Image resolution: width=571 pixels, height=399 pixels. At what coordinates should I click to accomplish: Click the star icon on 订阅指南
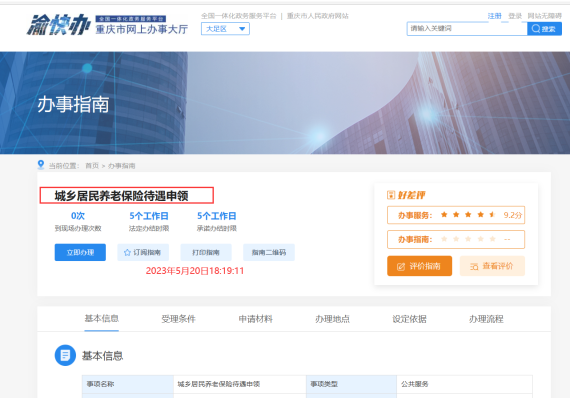coord(127,252)
